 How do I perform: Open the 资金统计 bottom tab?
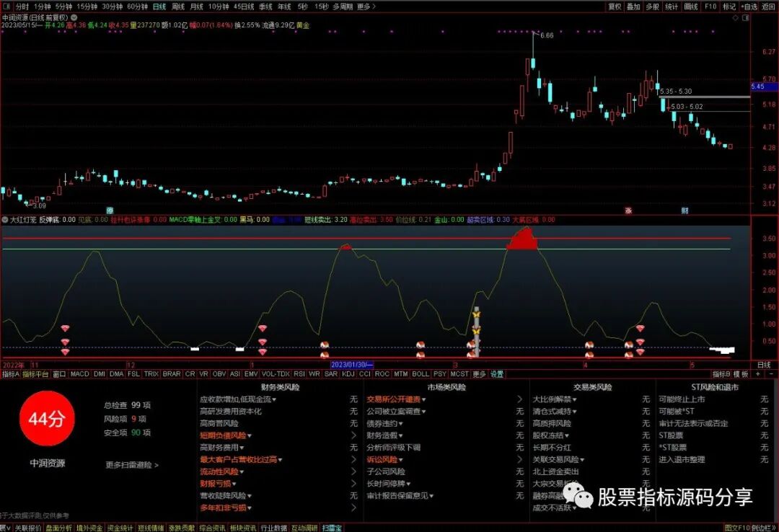tap(120, 528)
